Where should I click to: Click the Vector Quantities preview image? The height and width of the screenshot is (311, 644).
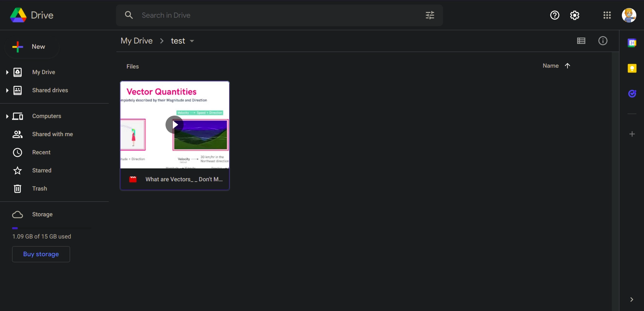tap(175, 125)
